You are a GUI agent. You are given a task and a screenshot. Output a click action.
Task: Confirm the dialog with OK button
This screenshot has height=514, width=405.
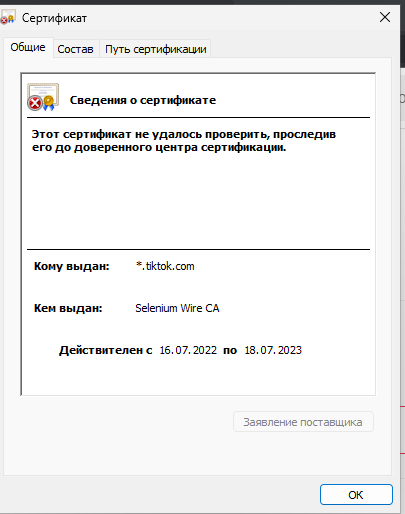pos(356,495)
